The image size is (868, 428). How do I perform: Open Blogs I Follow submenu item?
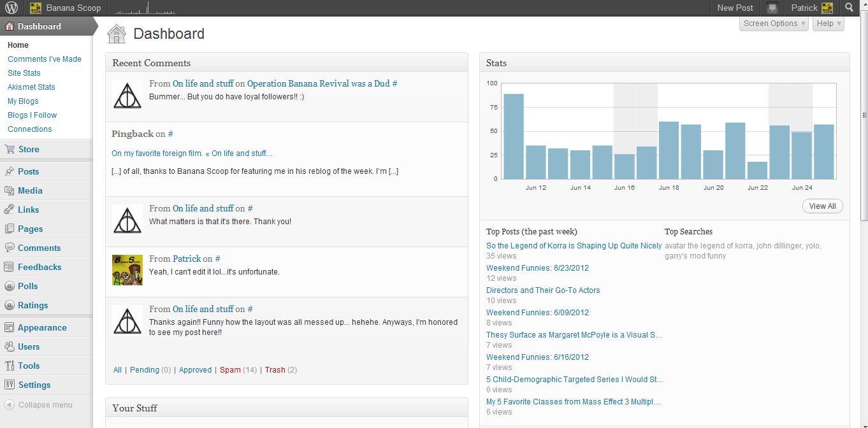32,115
